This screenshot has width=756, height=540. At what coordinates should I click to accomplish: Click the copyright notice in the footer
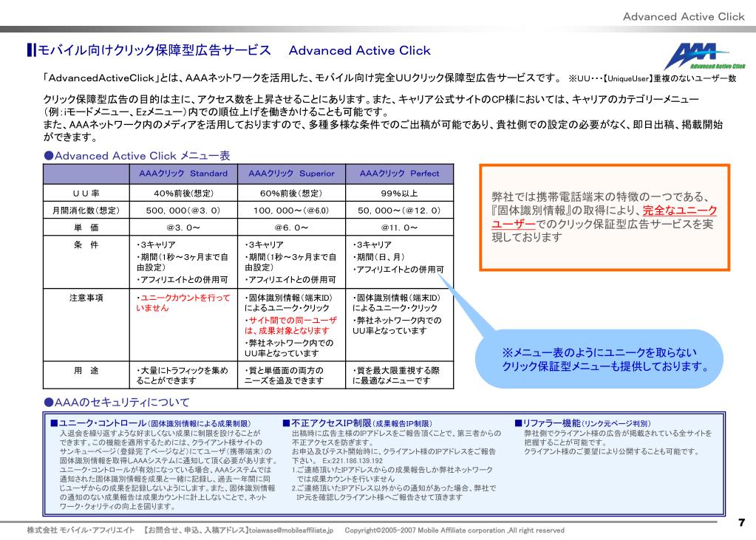tap(454, 530)
